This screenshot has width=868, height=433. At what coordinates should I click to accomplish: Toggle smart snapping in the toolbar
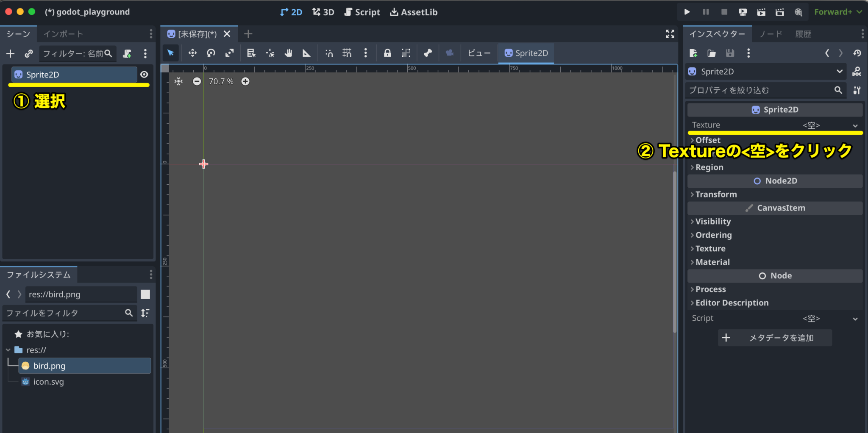pyautogui.click(x=329, y=53)
